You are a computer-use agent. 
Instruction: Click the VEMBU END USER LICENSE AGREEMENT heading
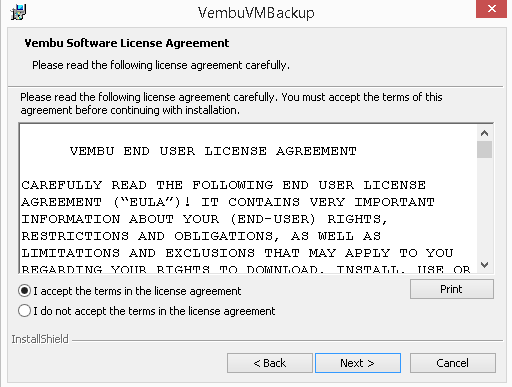click(213, 151)
